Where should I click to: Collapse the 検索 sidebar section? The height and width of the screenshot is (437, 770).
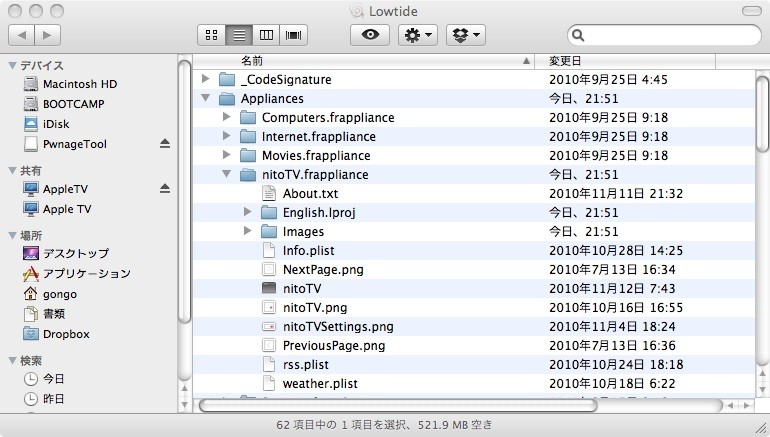(13, 360)
